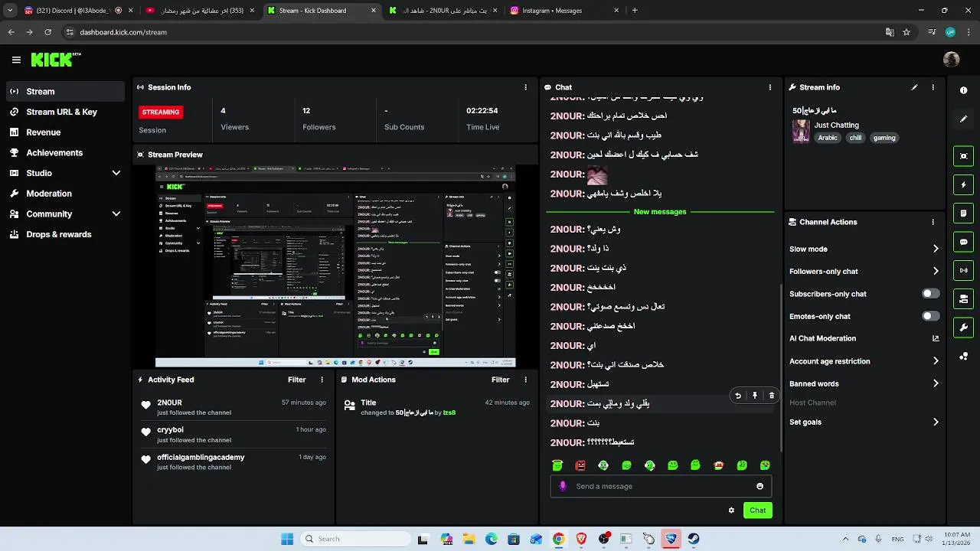Open Banned words settings
Viewport: 980px width, 551px height.
point(864,383)
